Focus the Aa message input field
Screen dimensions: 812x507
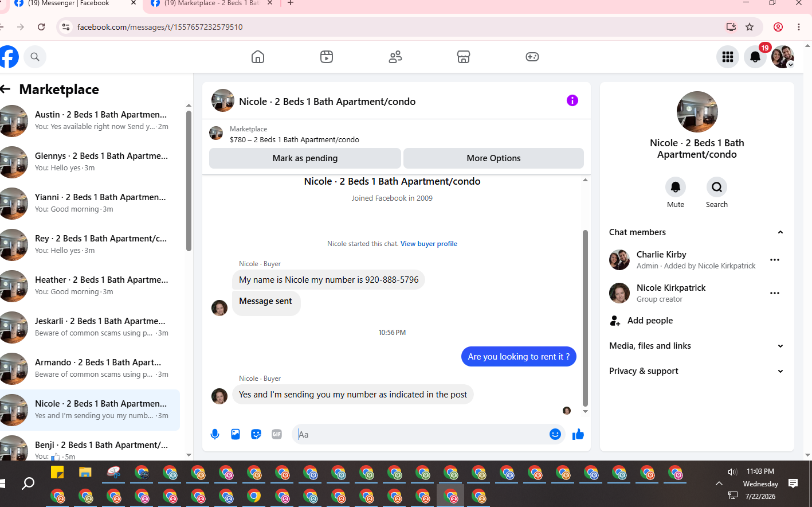point(422,434)
